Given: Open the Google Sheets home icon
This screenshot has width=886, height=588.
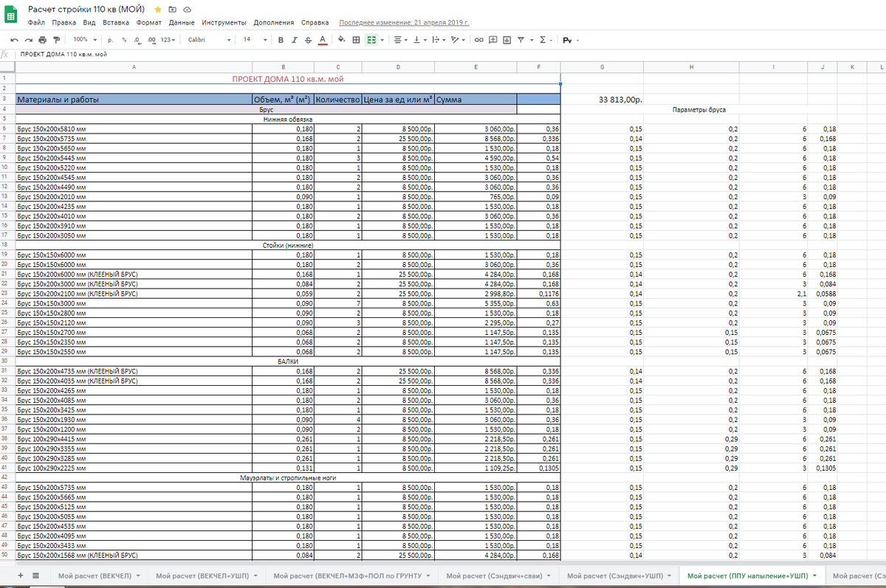Looking at the screenshot, I should pos(12,14).
